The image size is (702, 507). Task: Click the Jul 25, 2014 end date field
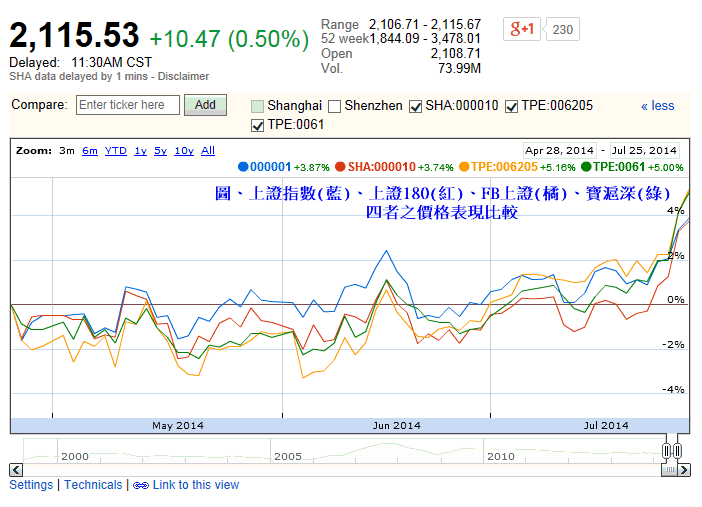point(644,150)
